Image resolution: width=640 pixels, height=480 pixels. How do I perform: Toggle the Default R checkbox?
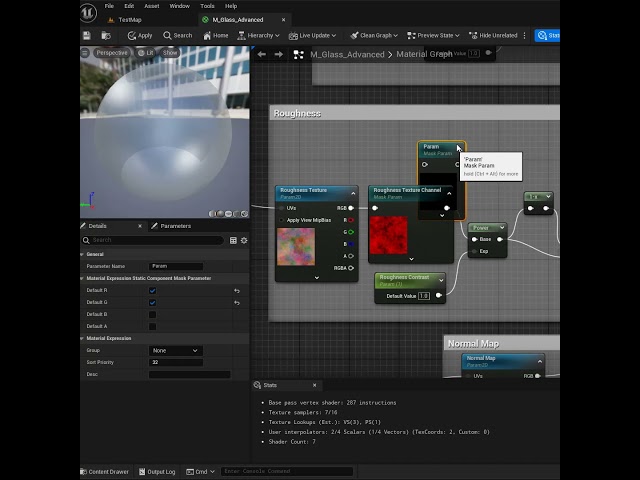tap(152, 291)
